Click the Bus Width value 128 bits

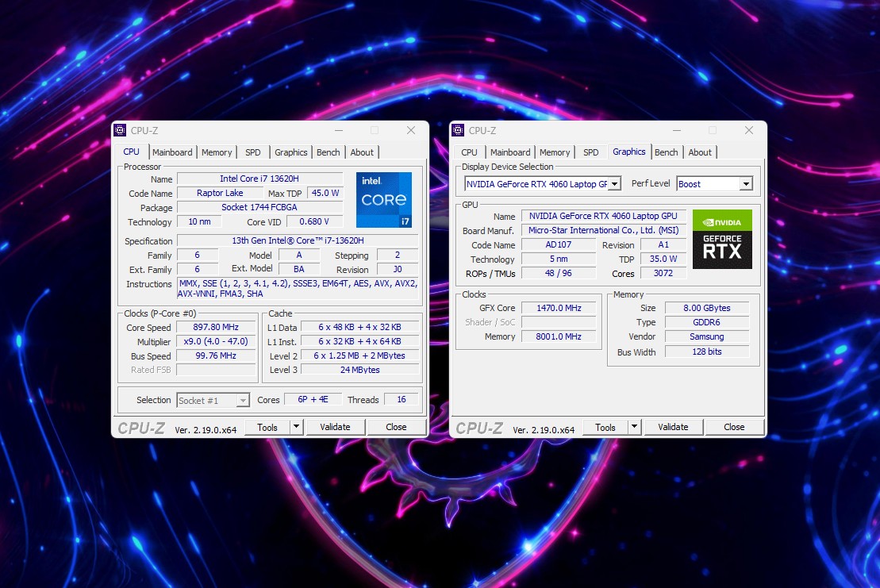707,352
